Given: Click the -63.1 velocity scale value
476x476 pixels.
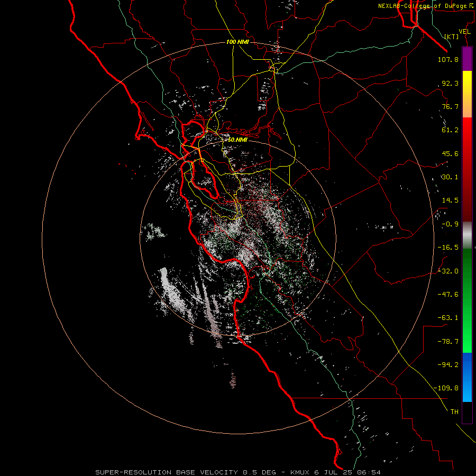Looking at the screenshot, I should 448,318.
